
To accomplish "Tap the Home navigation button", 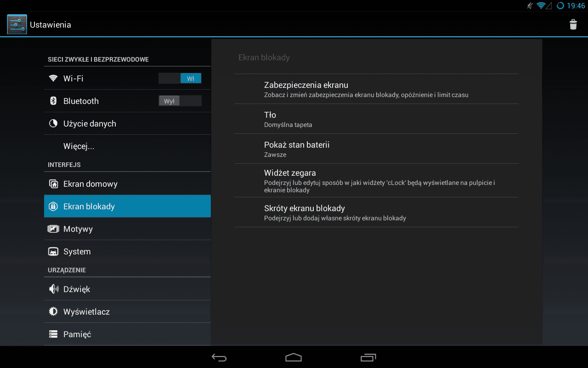I will coord(294,357).
